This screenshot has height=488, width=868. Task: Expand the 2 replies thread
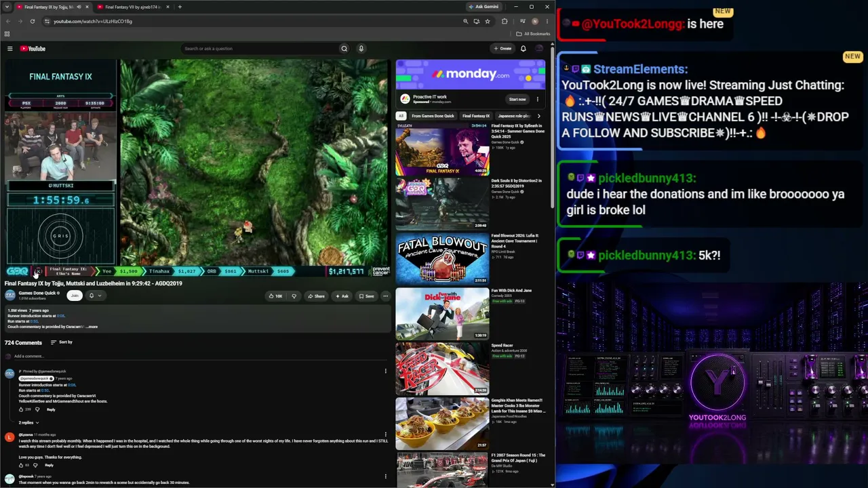pos(28,423)
